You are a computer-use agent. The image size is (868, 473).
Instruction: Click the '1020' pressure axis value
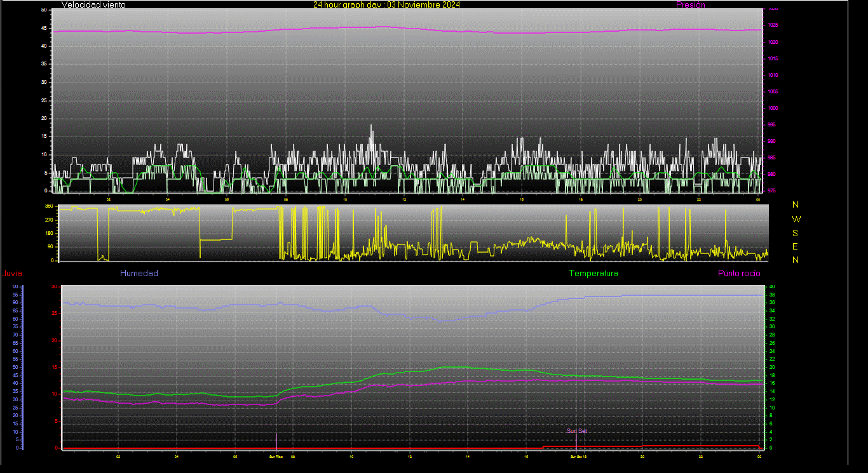773,42
